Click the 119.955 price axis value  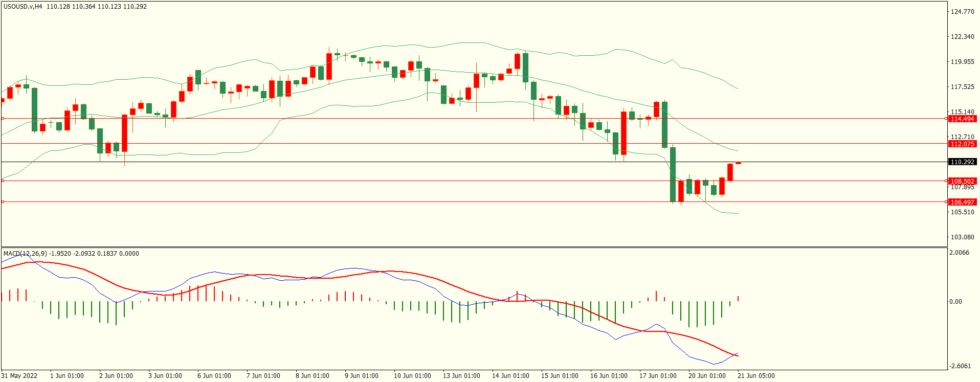962,61
